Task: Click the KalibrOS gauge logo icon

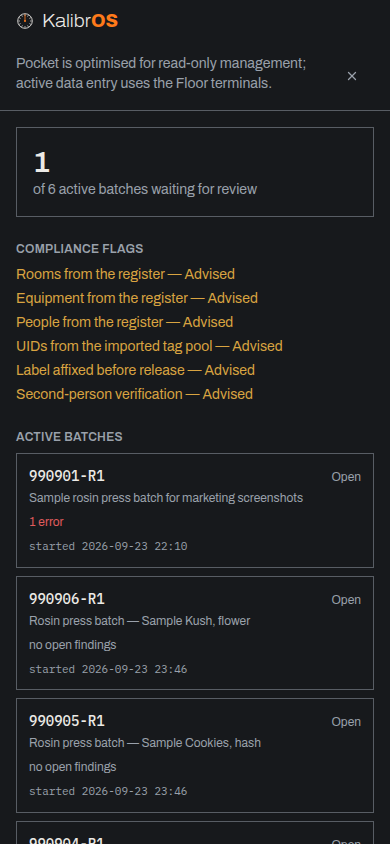Action: point(25,21)
